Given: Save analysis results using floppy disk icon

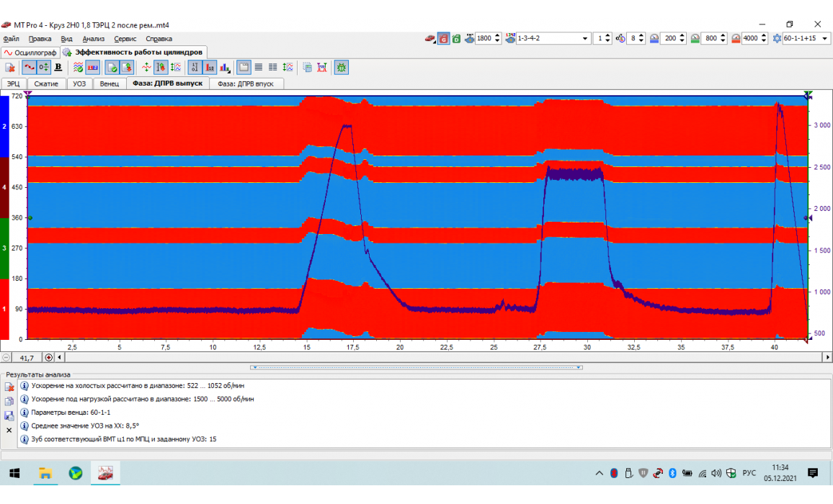Looking at the screenshot, I should (9, 415).
